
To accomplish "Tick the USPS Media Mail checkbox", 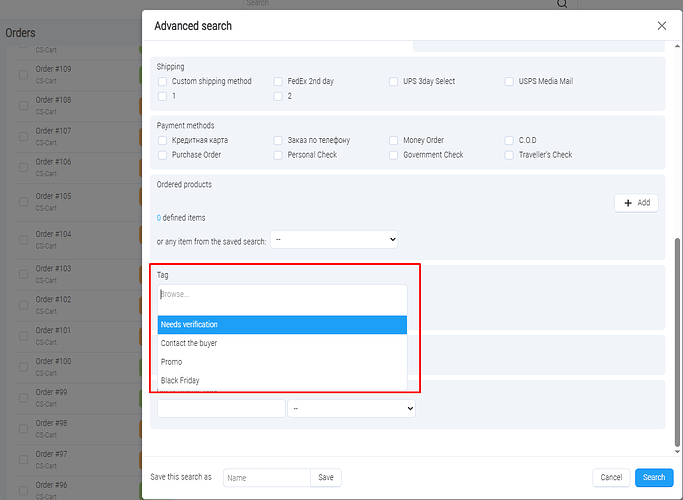I will point(510,81).
